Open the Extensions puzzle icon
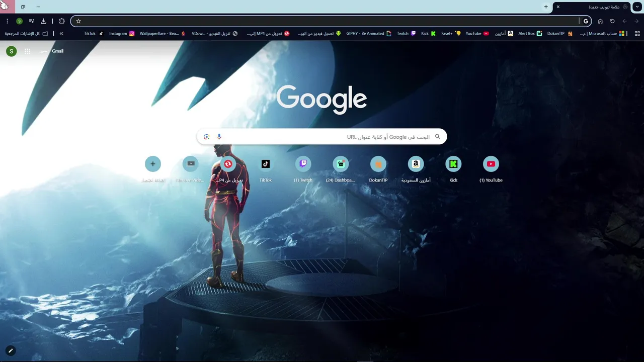 point(62,21)
